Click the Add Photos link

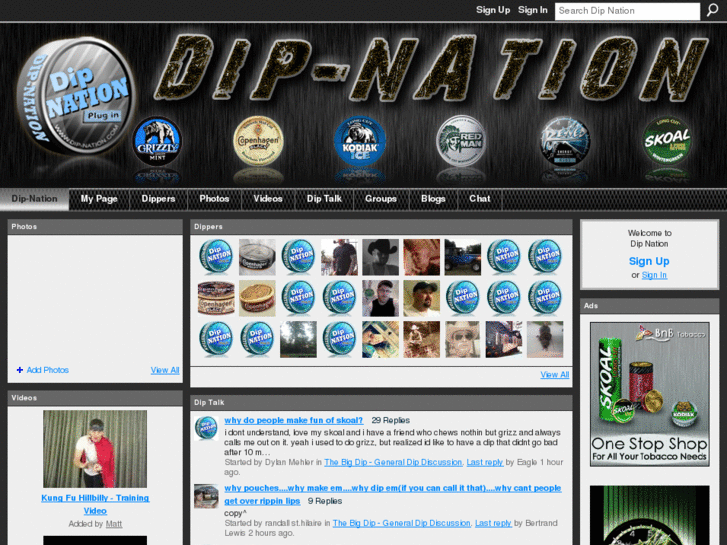pos(47,370)
